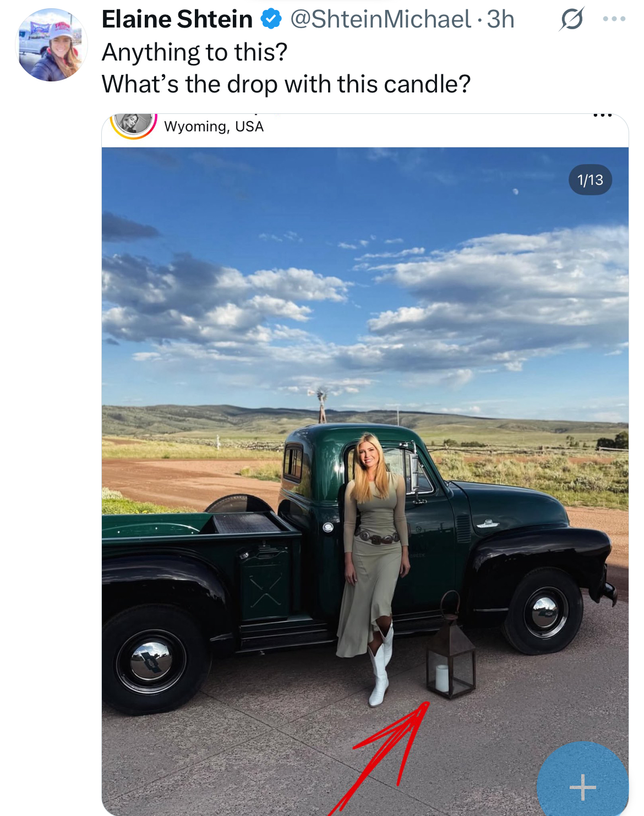644x816 pixels.
Task: Click the green truck's front wheel hubcap
Action: click(x=545, y=611)
